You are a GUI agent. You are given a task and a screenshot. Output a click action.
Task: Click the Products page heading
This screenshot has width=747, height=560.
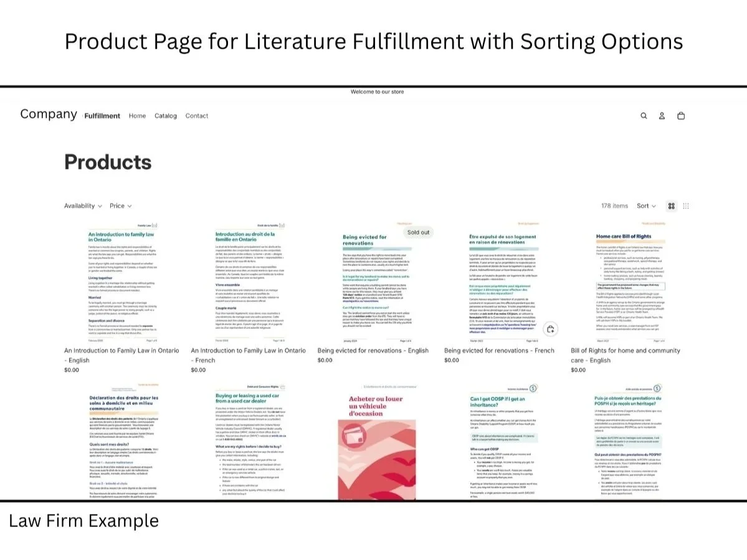pyautogui.click(x=108, y=163)
